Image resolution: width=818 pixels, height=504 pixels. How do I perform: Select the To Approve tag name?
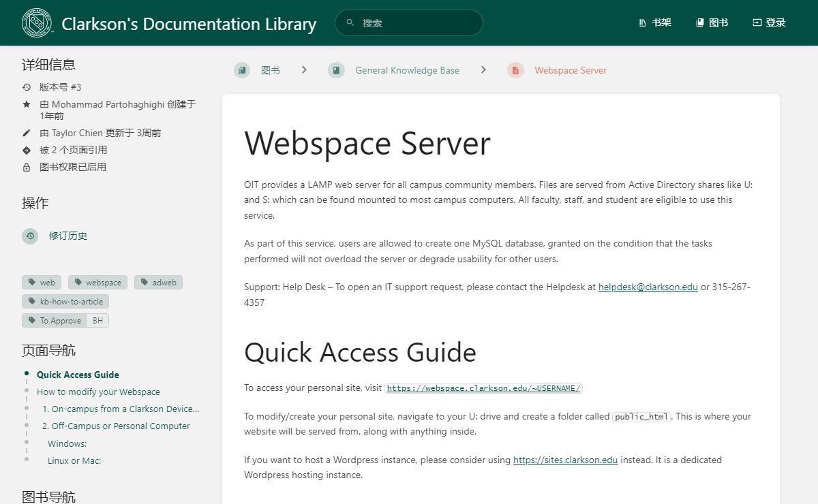(55, 320)
